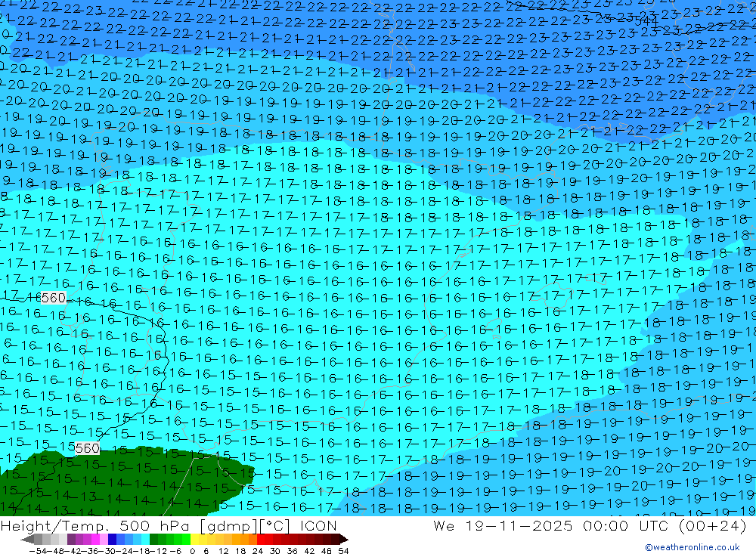The height and width of the screenshot is (554, 756).
Task: Click the "(00+24)" forecast hour label
Action: [x=713, y=526]
